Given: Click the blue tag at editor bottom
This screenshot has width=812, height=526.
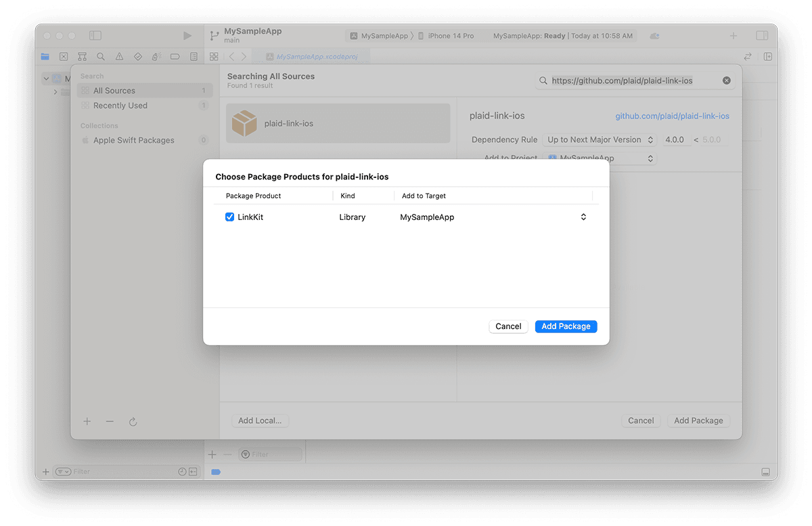Looking at the screenshot, I should click(x=216, y=472).
